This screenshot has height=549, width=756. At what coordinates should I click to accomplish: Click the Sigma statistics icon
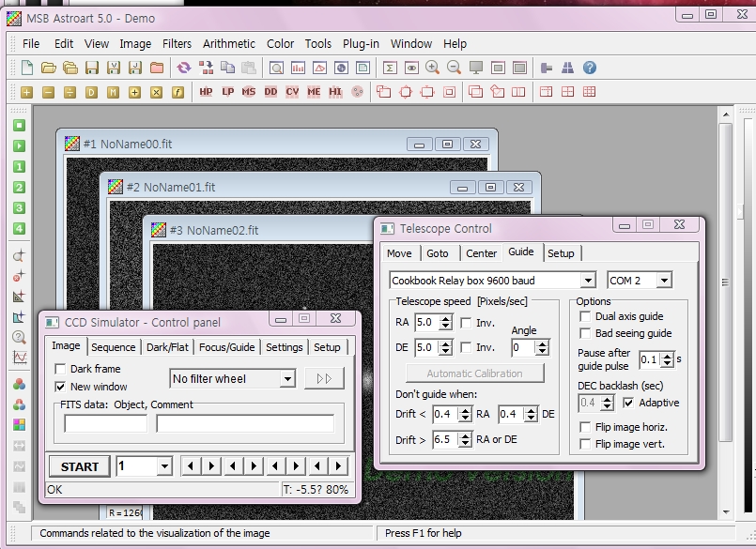click(x=390, y=68)
